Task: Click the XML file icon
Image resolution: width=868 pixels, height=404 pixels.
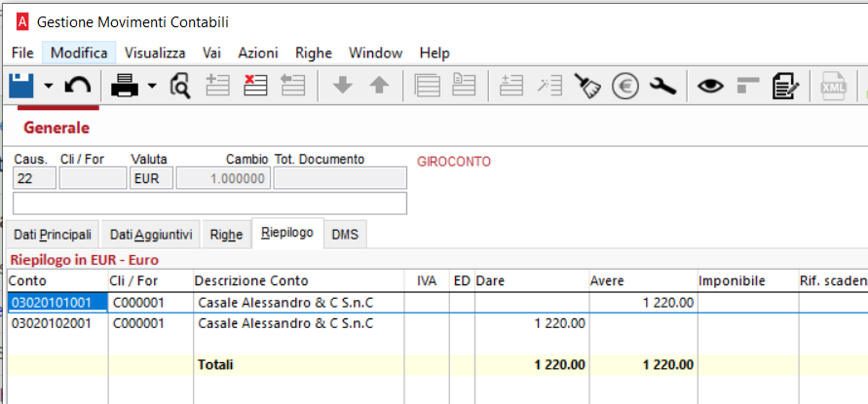Action: coord(833,86)
